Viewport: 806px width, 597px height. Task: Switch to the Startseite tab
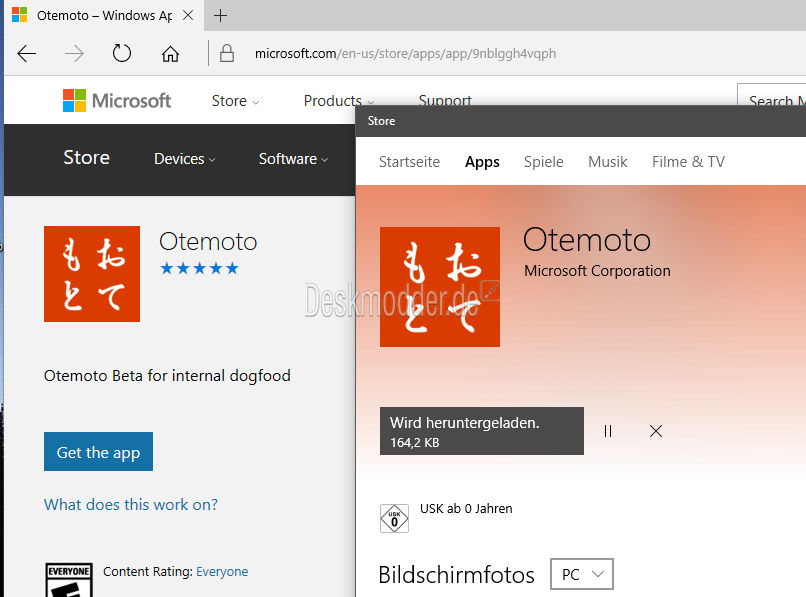pos(409,162)
